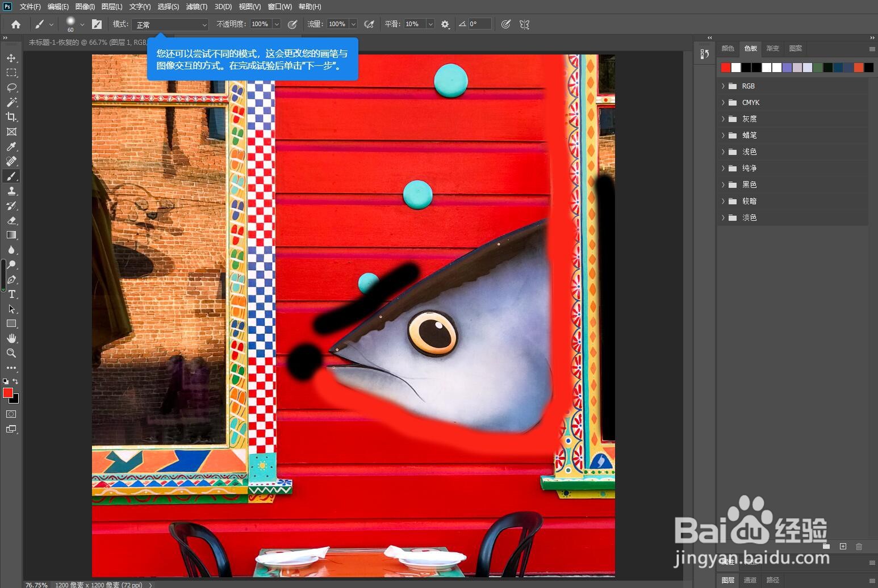Switch to the 颜色 tab
Screen dimensions: 878x588
(x=728, y=49)
